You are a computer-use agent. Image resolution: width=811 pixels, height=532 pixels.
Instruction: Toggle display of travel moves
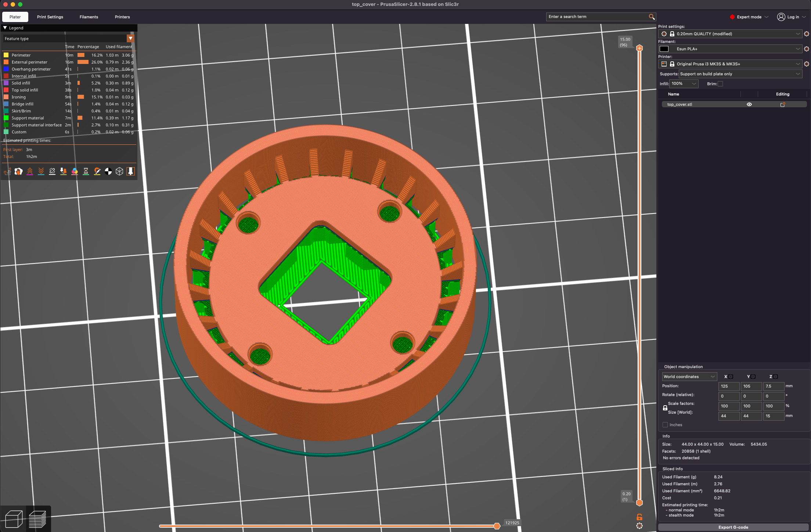pos(7,171)
